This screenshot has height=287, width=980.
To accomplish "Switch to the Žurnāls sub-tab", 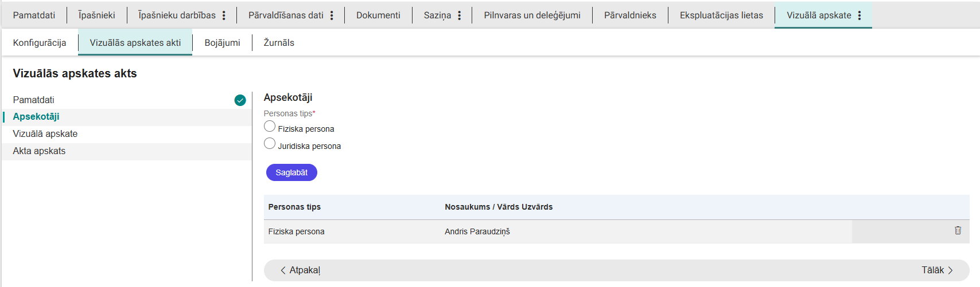I will click(279, 43).
